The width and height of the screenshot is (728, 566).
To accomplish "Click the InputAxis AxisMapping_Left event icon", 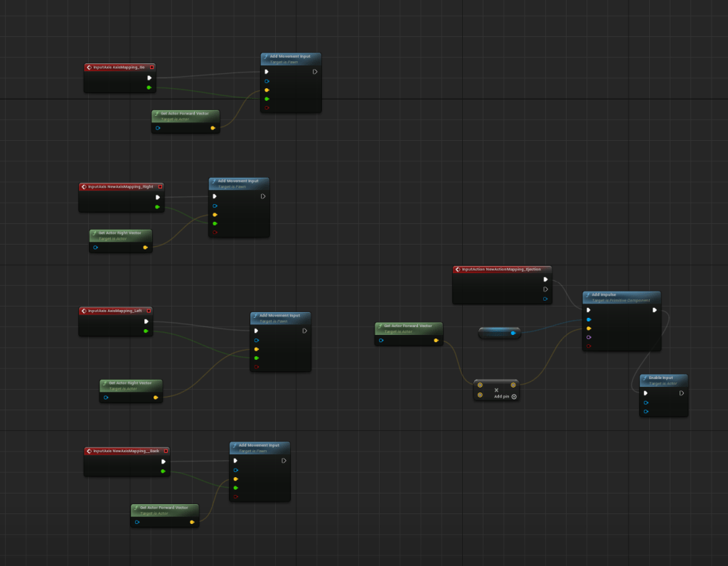I will (83, 311).
